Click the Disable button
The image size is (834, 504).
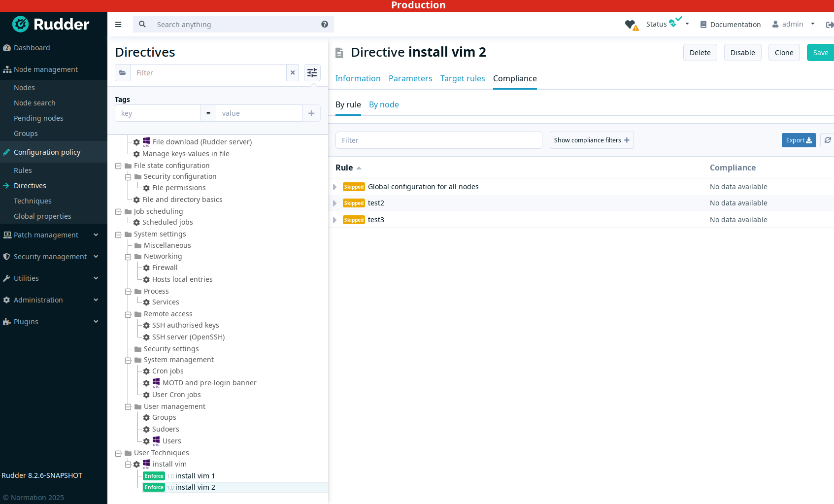[742, 53]
